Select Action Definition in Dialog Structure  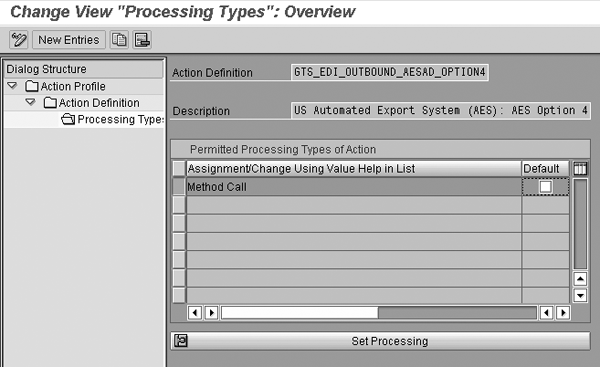tap(99, 103)
